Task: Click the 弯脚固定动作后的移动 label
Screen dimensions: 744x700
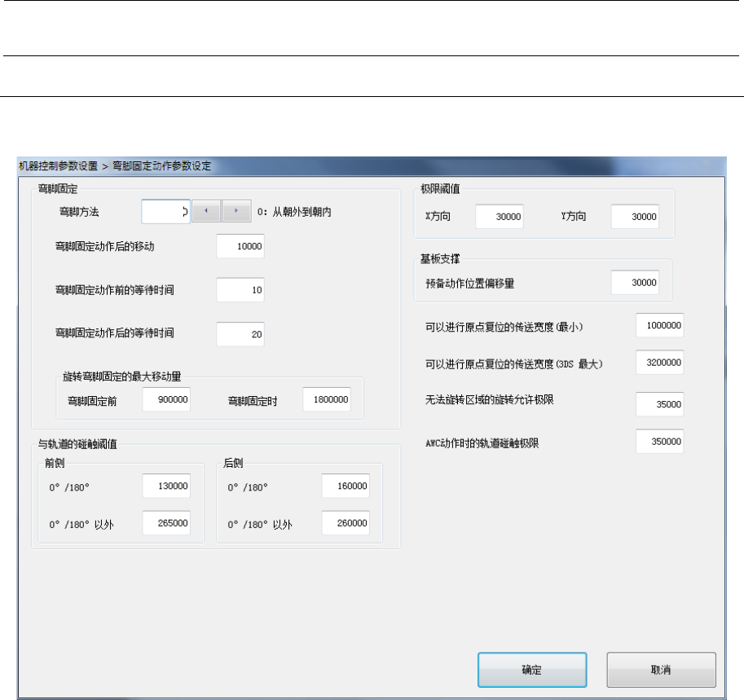Action: click(x=105, y=246)
